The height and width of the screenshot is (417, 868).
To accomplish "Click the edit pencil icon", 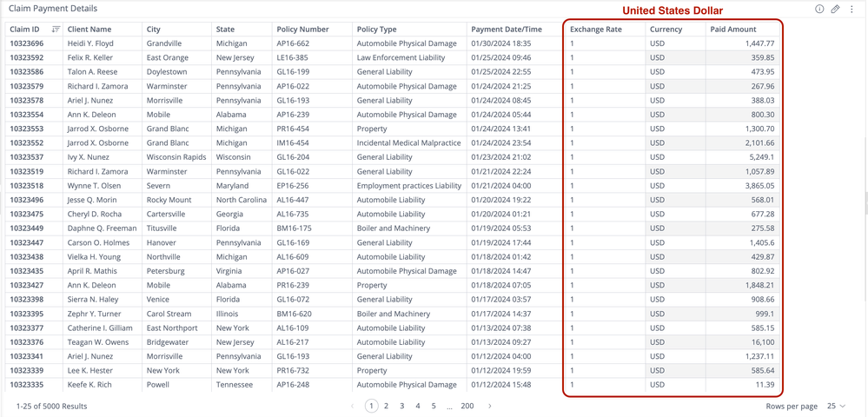I will [x=835, y=9].
